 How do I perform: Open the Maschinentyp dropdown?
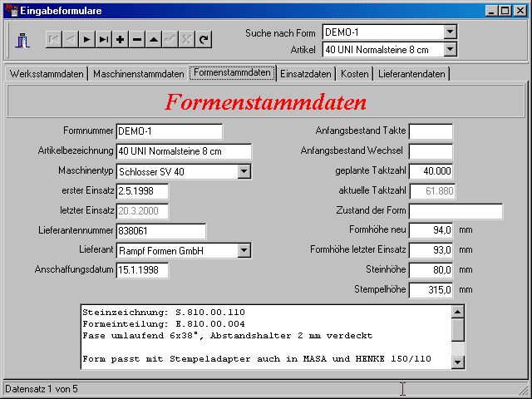244,171
